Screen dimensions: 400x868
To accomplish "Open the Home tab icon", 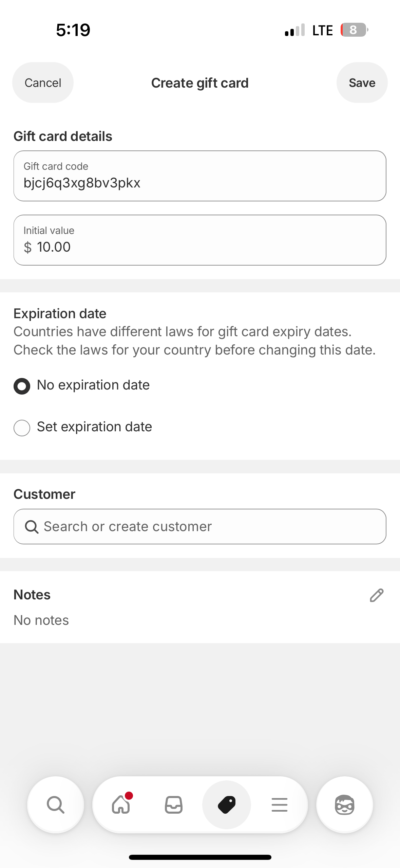I will (x=121, y=805).
